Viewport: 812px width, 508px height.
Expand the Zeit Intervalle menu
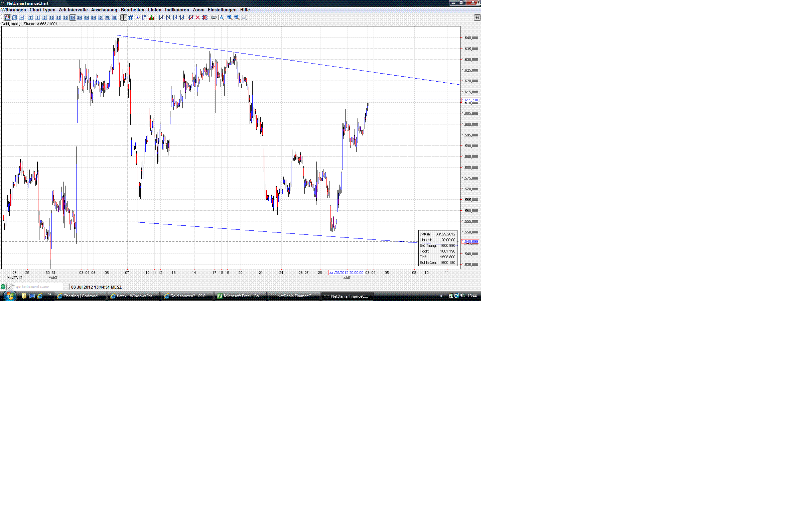(x=73, y=10)
